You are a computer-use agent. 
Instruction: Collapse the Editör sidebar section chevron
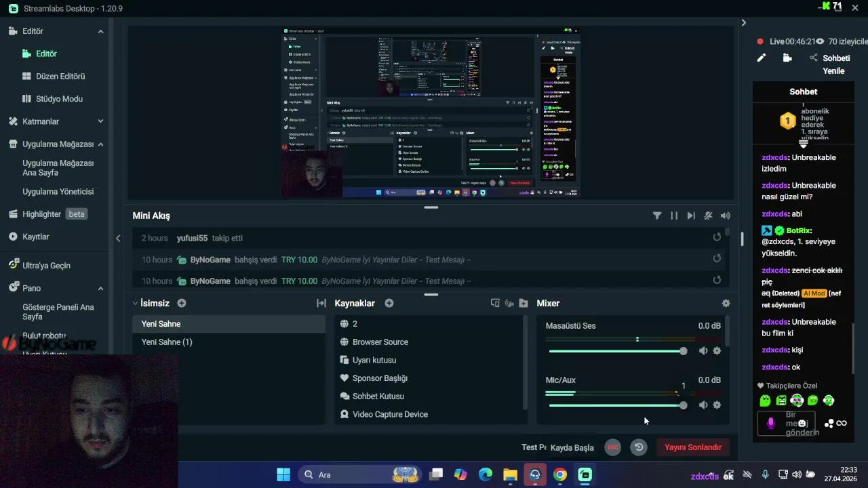coord(100,31)
